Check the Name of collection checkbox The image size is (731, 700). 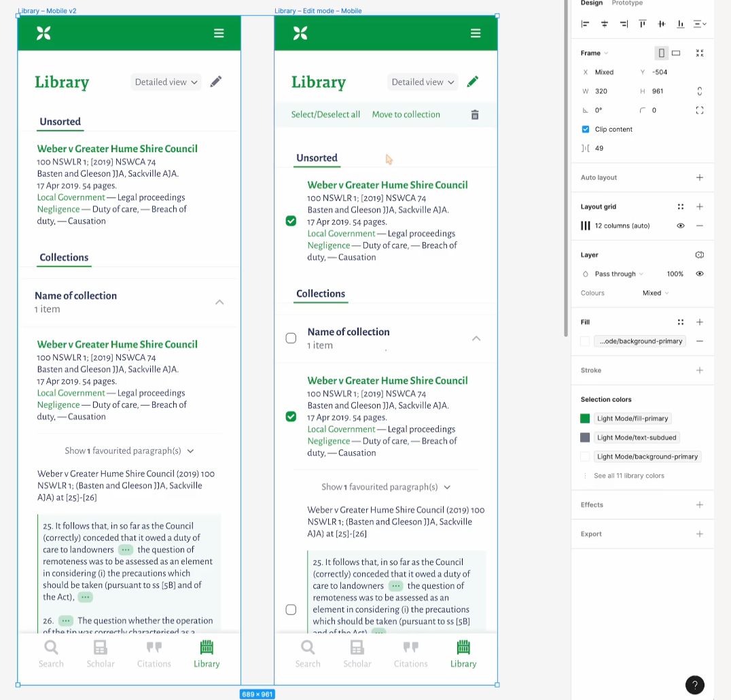point(291,338)
